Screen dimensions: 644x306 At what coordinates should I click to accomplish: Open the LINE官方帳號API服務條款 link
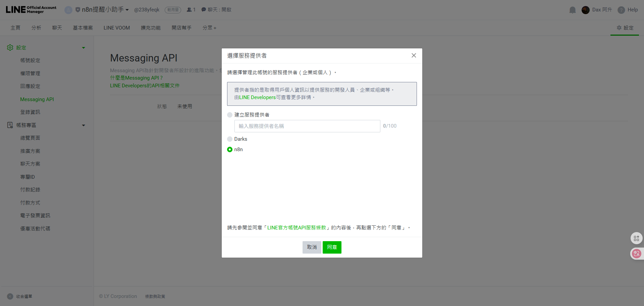tap(296, 227)
